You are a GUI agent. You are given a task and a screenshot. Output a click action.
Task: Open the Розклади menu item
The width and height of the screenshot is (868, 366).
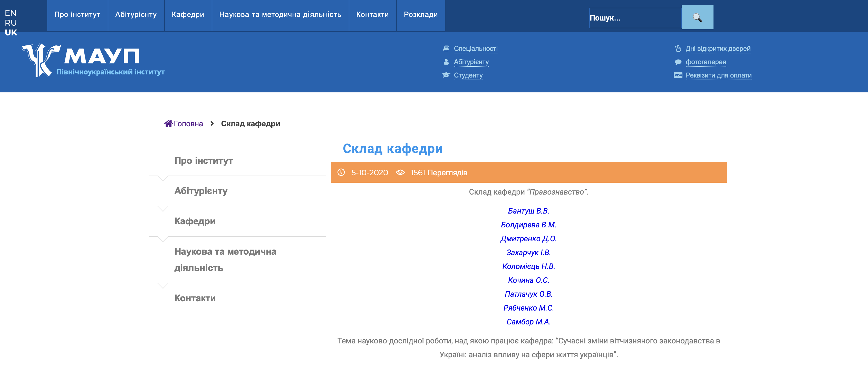pyautogui.click(x=420, y=15)
